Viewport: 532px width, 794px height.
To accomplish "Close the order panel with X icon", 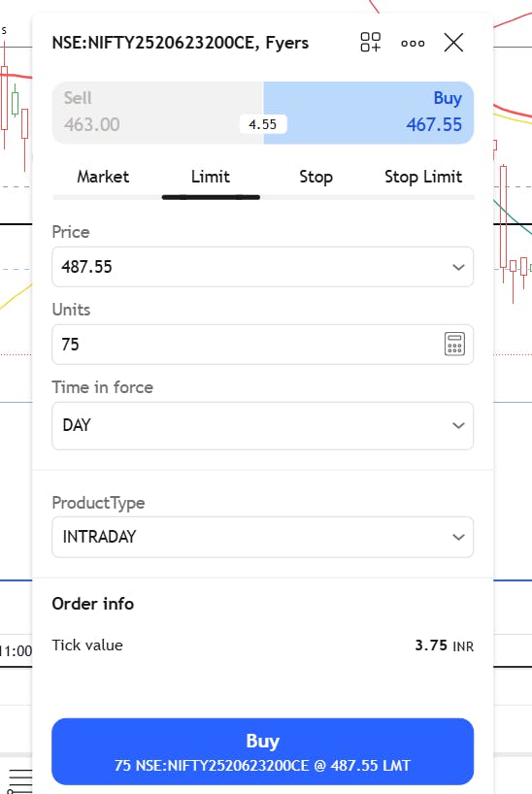I will [453, 43].
